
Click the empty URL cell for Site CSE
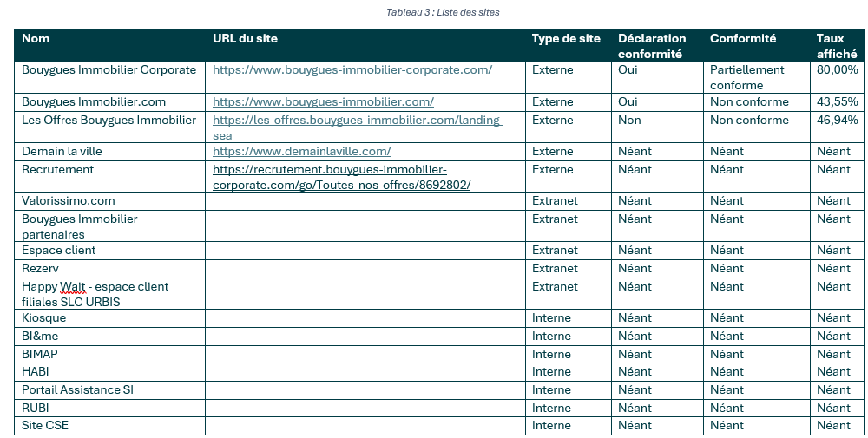coord(365,425)
